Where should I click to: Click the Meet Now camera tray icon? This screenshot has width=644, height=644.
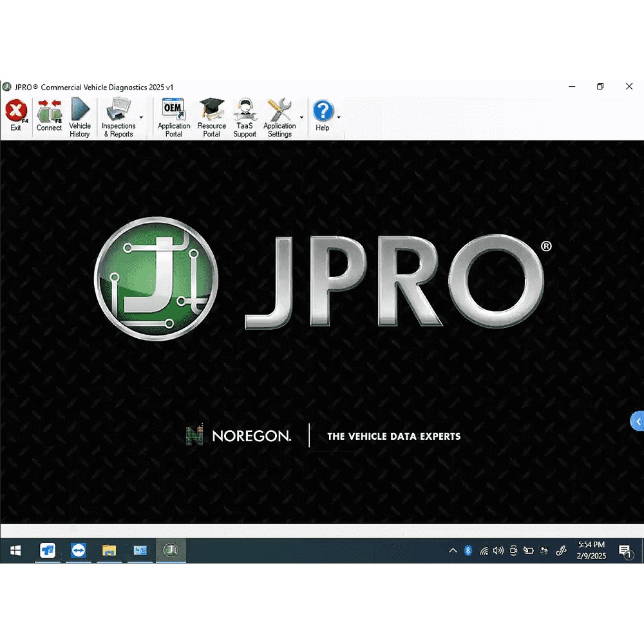(513, 551)
